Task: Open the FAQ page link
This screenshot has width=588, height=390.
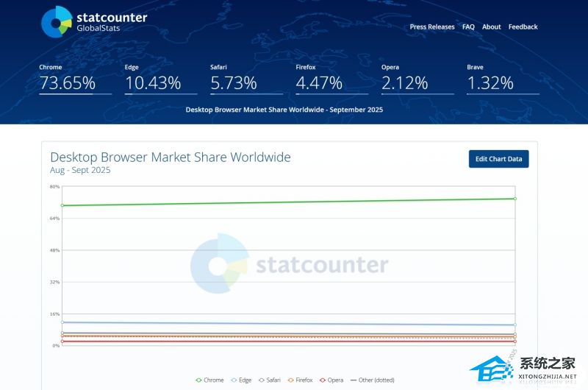Action: [x=468, y=26]
